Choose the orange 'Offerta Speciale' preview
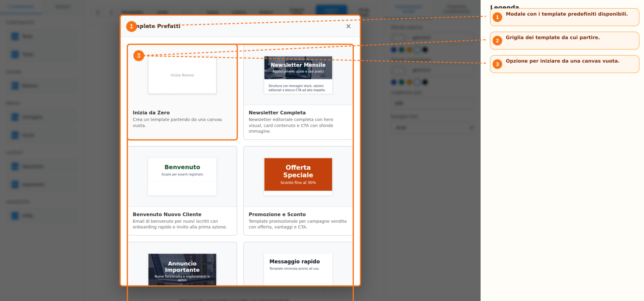This screenshot has width=644, height=301. pos(298,177)
